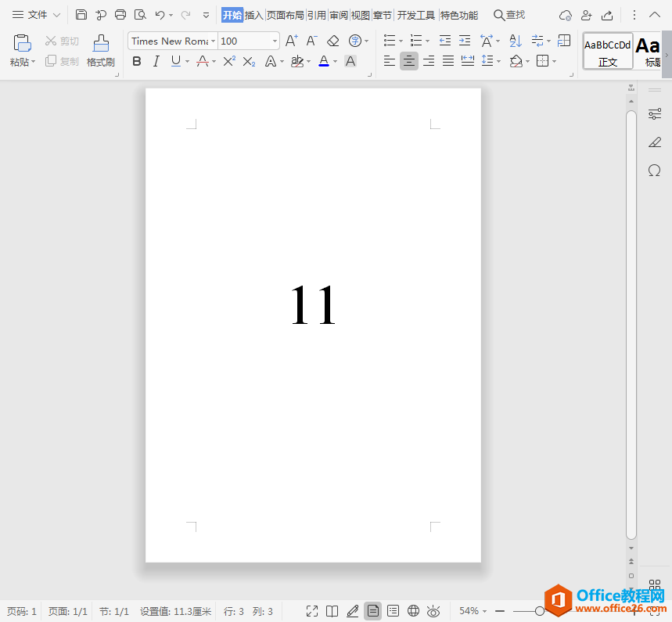Set paragraph alignment to left
This screenshot has width=672, height=622.
(x=389, y=61)
